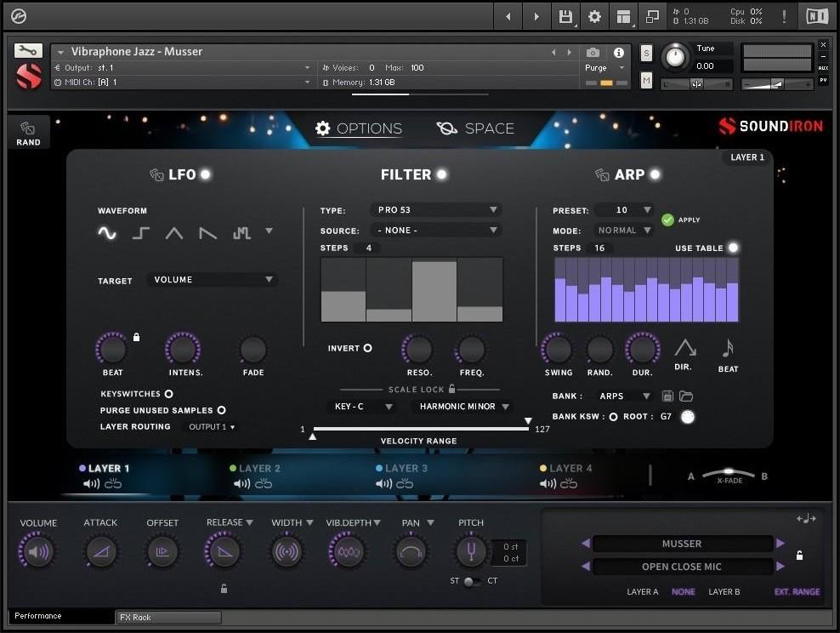The image size is (840, 633).
Task: Open the filter TYPE dropdown showing PRO 53
Action: coord(436,208)
